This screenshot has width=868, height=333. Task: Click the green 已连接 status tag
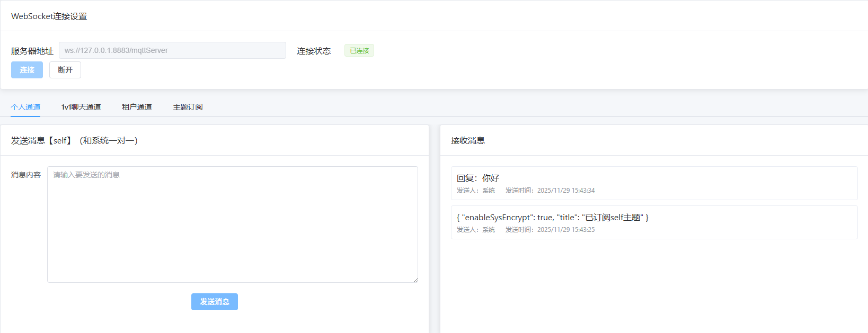[359, 51]
